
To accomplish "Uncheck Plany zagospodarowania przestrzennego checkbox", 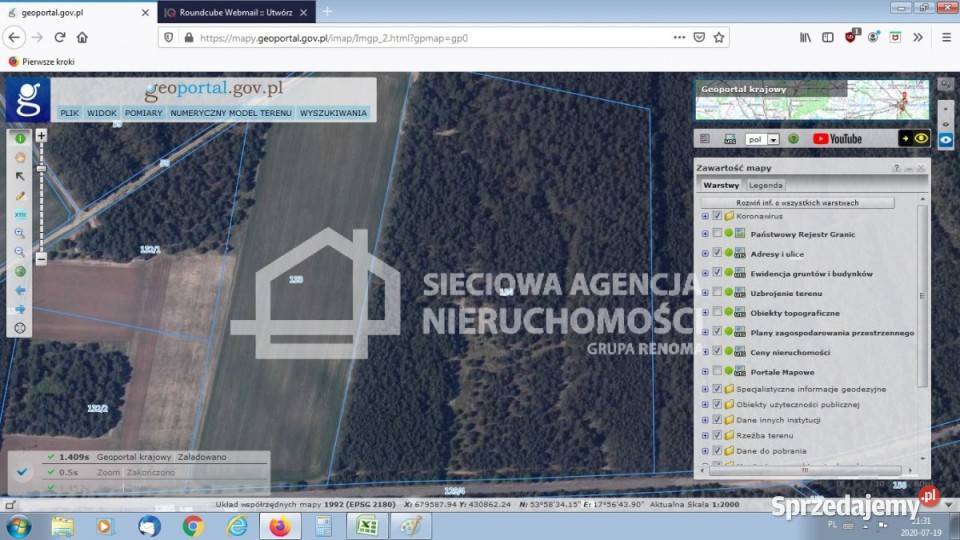I will [717, 331].
